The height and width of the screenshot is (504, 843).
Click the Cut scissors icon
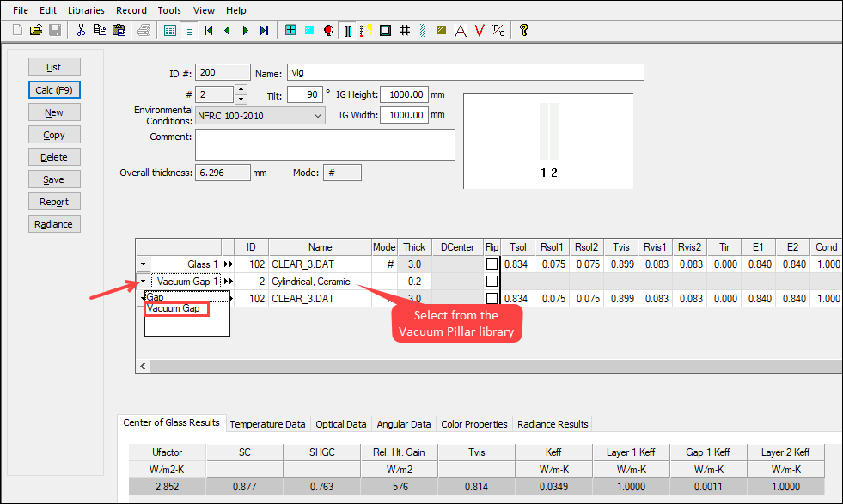pos(81,30)
